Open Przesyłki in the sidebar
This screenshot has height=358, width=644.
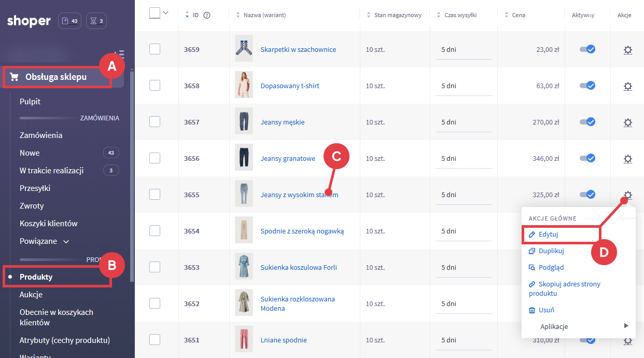pos(35,188)
